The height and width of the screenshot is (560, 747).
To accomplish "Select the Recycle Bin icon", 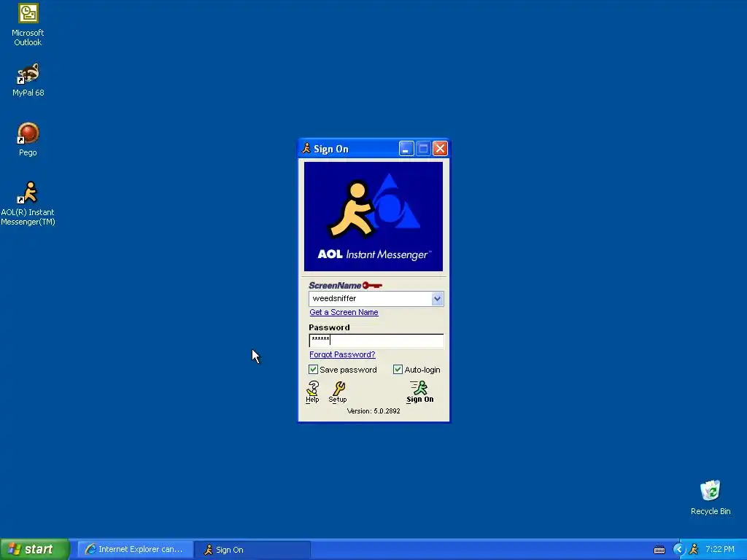I will [x=711, y=497].
